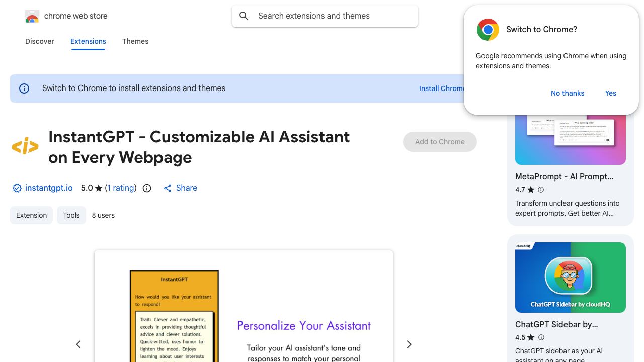Click the ChatGPT Sidebar 4.5 rating text
The width and height of the screenshot is (644, 362).
pos(520,337)
